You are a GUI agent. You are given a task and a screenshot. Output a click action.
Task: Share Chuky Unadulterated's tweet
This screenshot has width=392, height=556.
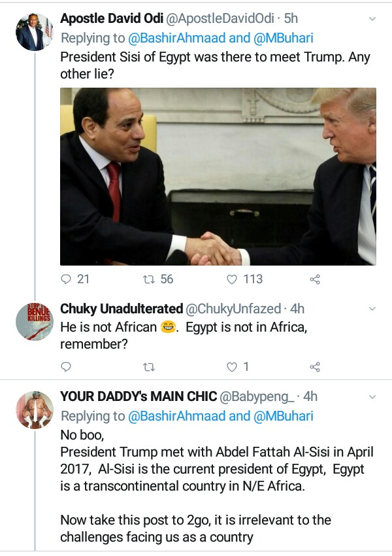(x=314, y=367)
